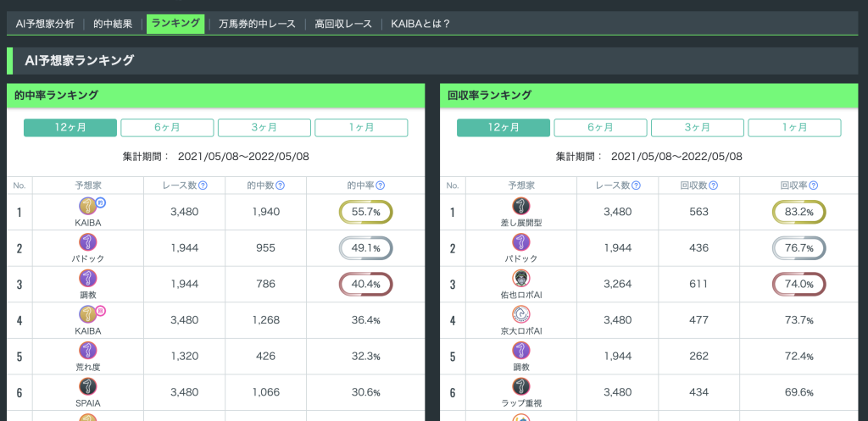Click help icon next to 的中率 header
868x421 pixels.
coord(380,186)
